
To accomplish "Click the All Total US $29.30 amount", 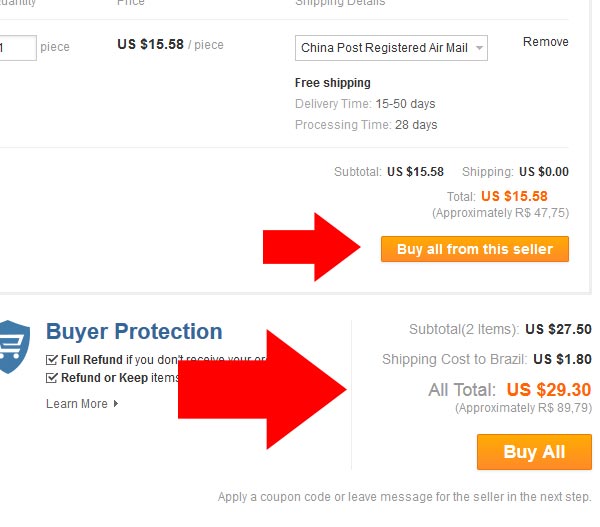I will [x=549, y=390].
